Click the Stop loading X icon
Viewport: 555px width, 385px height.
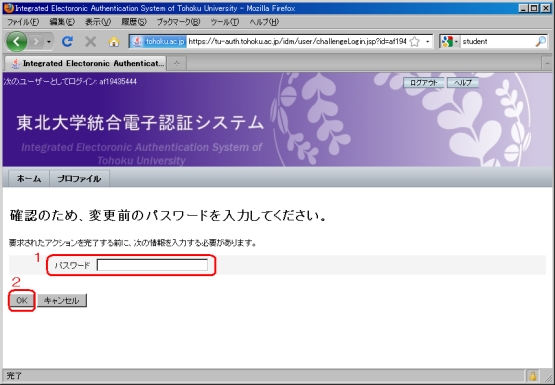point(91,41)
